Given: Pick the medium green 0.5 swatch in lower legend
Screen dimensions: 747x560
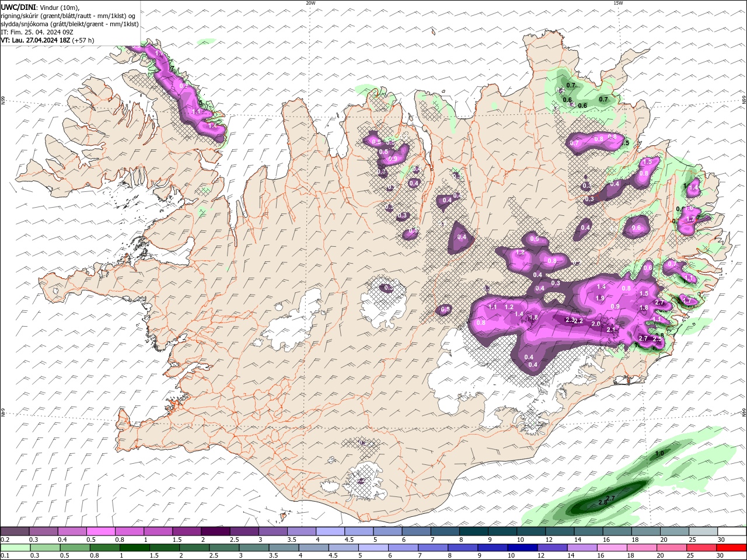Looking at the screenshot, I should 75,548.
